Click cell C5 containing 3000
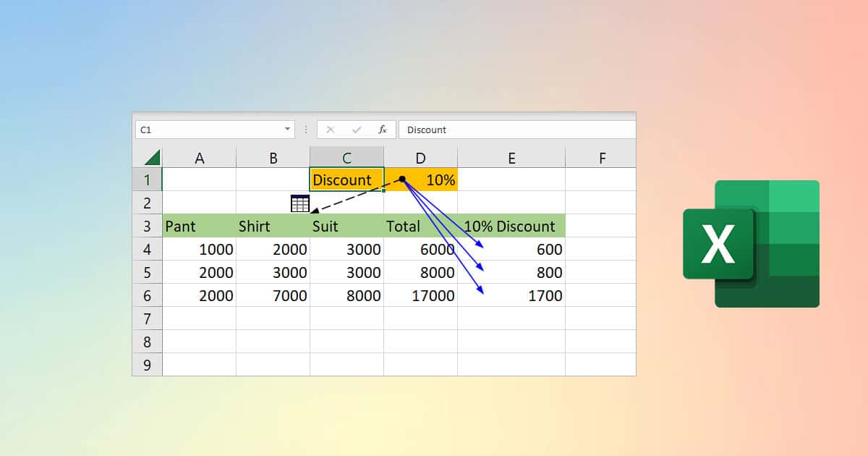The height and width of the screenshot is (456, 868). [347, 272]
